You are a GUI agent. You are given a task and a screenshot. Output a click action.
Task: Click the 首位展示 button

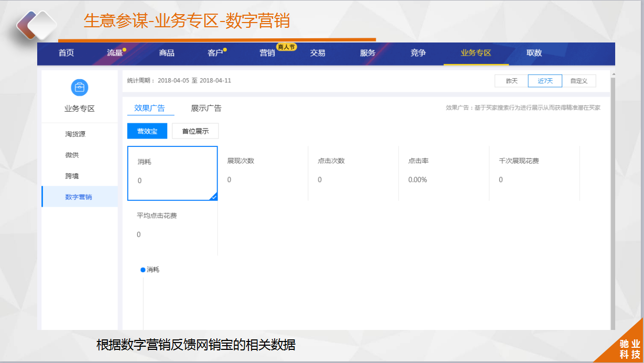[x=195, y=131]
